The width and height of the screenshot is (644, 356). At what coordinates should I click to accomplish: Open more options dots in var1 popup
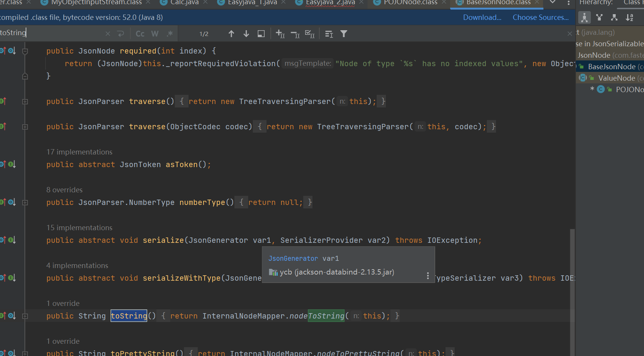428,276
